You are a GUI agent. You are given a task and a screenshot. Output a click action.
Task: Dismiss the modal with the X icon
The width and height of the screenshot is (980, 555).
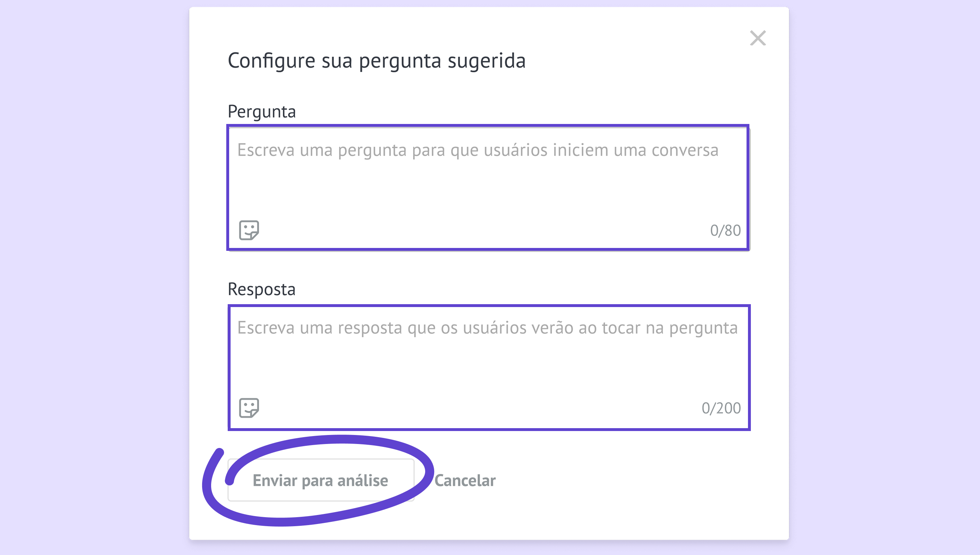click(757, 38)
